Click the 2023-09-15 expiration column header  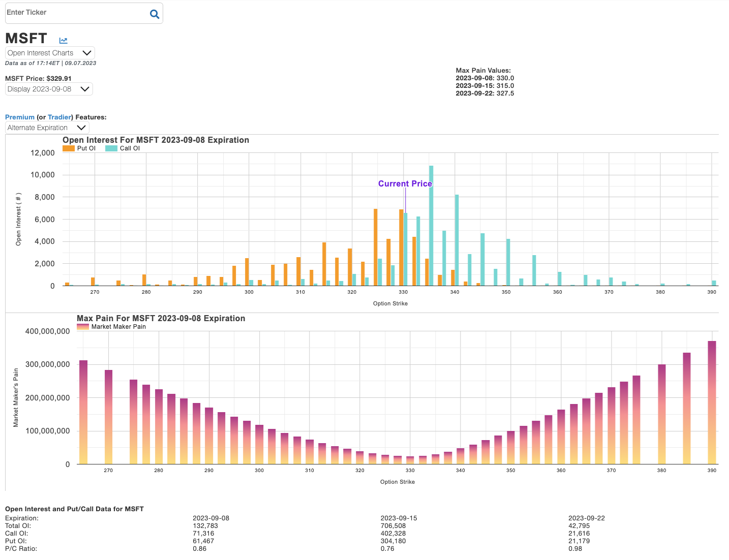click(x=399, y=518)
